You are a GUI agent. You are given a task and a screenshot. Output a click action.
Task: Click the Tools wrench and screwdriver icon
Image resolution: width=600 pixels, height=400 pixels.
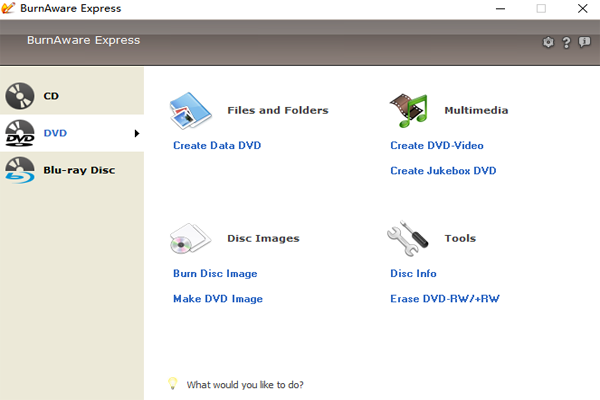click(408, 238)
